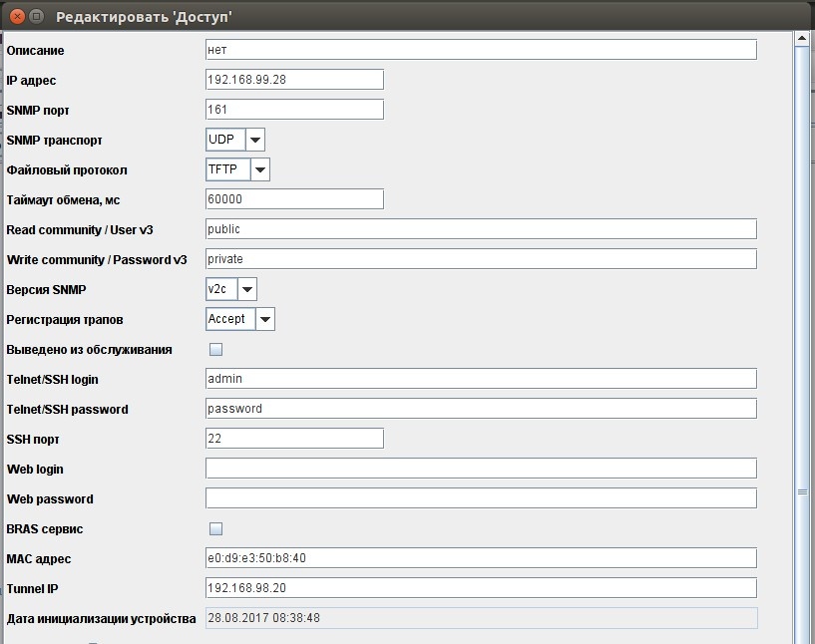
Task: Click the scrollbar up arrow
Action: (x=801, y=39)
